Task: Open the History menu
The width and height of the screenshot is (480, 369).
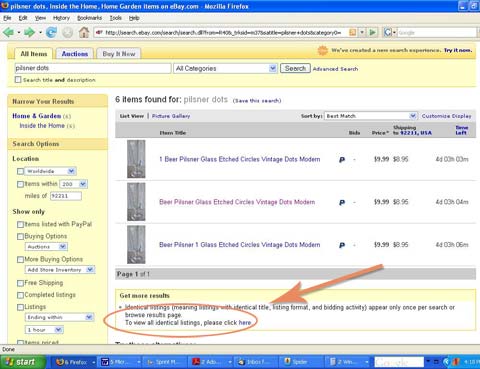Action: [61, 18]
